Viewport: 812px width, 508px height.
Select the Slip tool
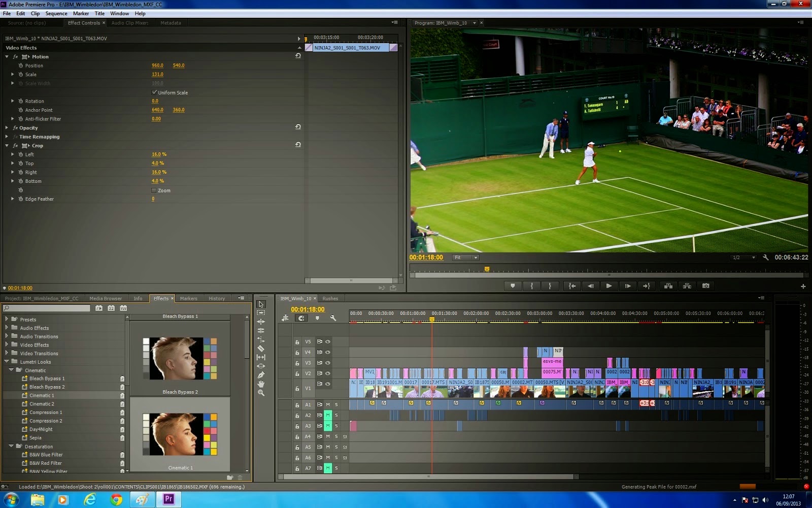(x=261, y=357)
